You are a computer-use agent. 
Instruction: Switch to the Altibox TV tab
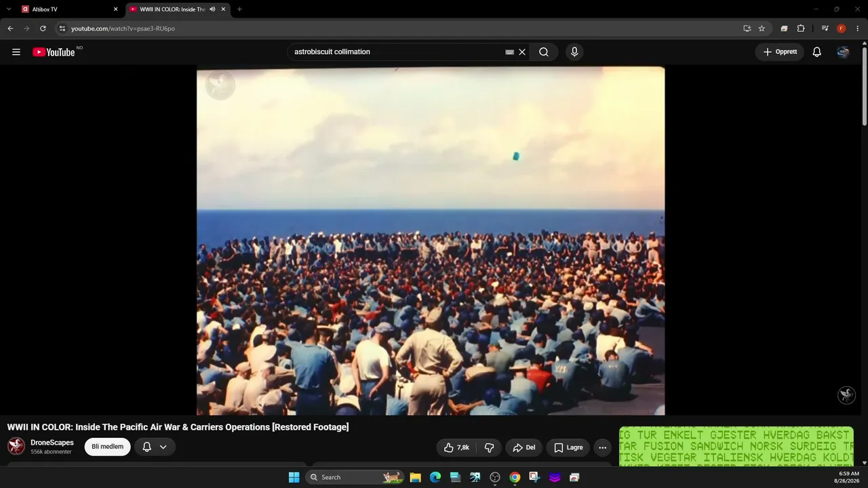(68, 9)
